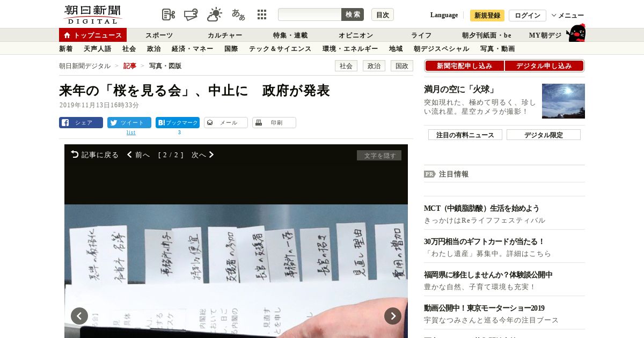Click the 新規登録 register button
644x338 pixels.
(487, 16)
